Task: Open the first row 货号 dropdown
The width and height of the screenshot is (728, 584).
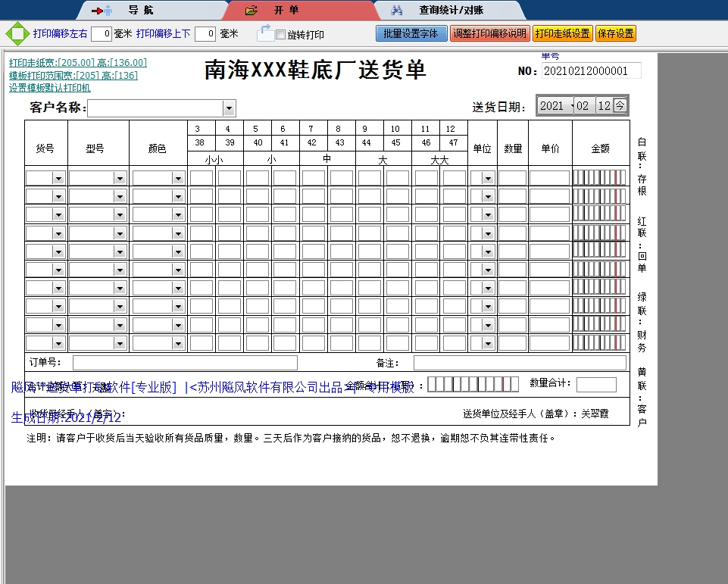Action: tap(57, 177)
